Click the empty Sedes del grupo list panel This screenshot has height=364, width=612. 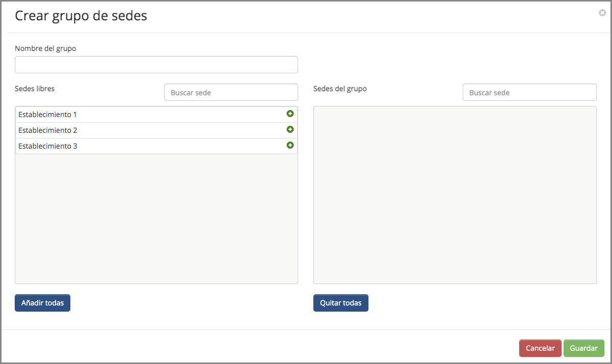455,194
